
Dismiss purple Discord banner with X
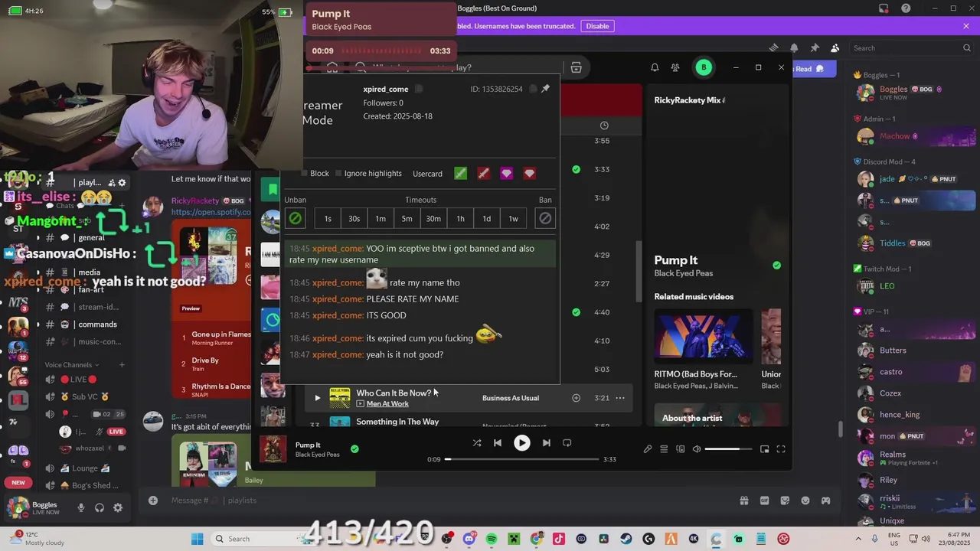966,26
